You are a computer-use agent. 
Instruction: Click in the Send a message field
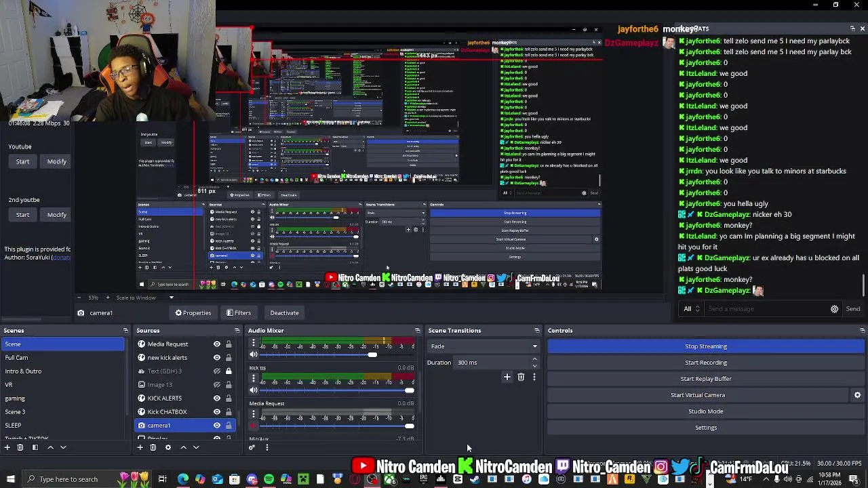[766, 309]
